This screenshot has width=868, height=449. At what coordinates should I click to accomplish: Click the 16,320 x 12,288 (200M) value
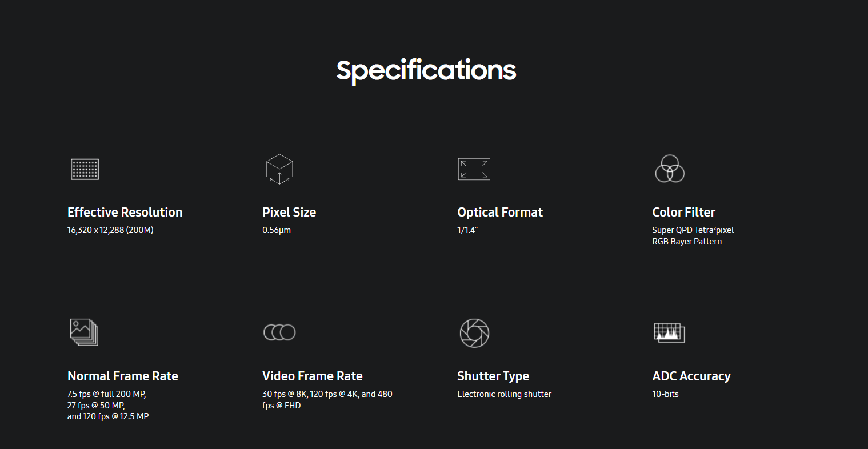pyautogui.click(x=110, y=230)
